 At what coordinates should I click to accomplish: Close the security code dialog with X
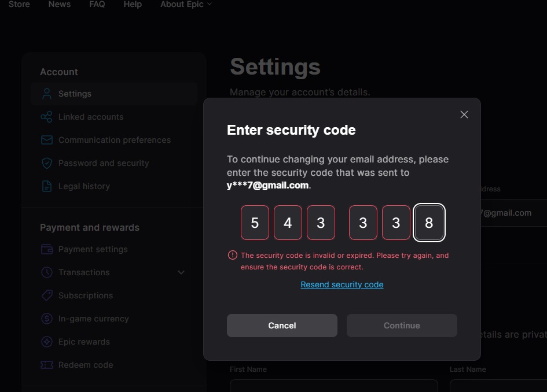point(464,114)
